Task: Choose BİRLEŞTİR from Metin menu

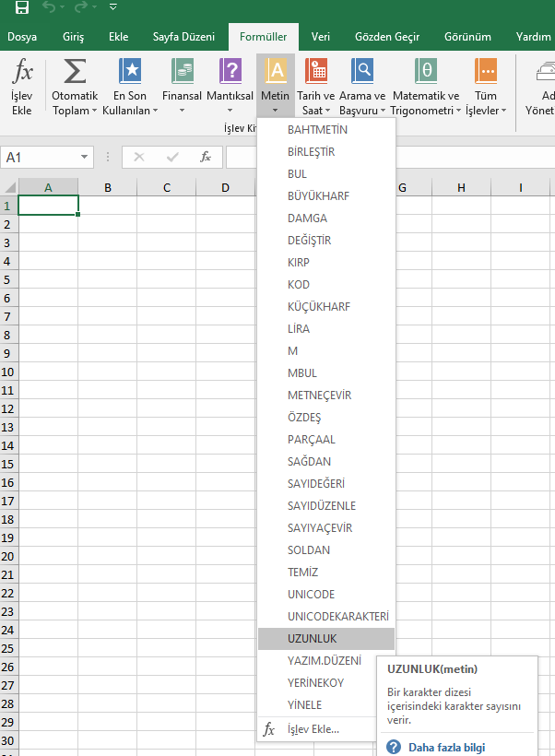Action: [x=311, y=152]
